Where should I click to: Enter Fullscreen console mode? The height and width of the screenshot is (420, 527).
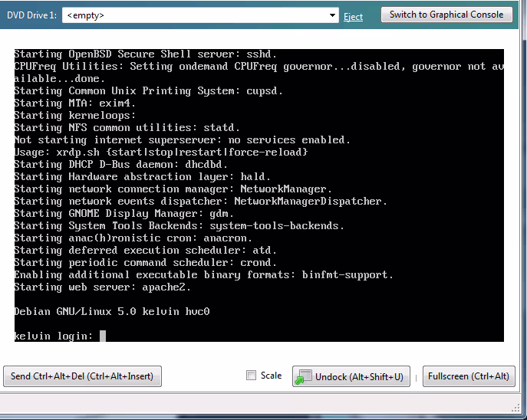coord(469,376)
